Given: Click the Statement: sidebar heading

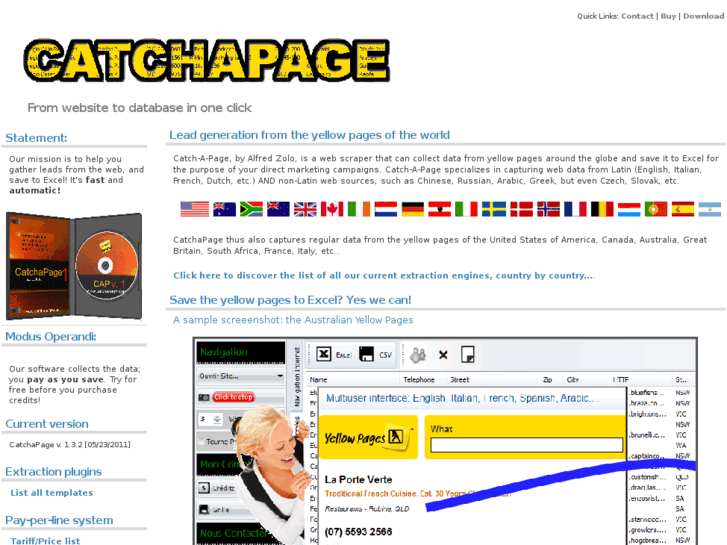Looking at the screenshot, I should (x=36, y=138).
